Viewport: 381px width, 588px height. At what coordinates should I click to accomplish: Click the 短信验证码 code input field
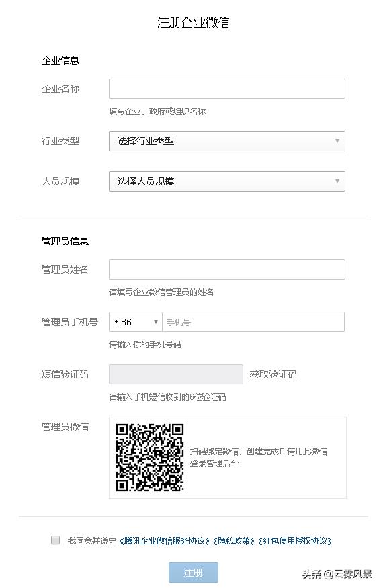pos(176,374)
